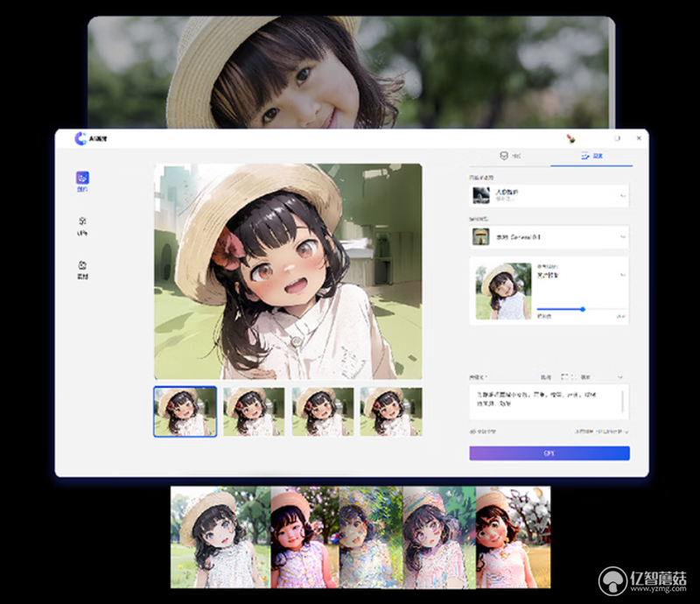Switch to the right blue underlined tab
Image resolution: width=700 pixels, height=604 pixels.
pyautogui.click(x=591, y=156)
